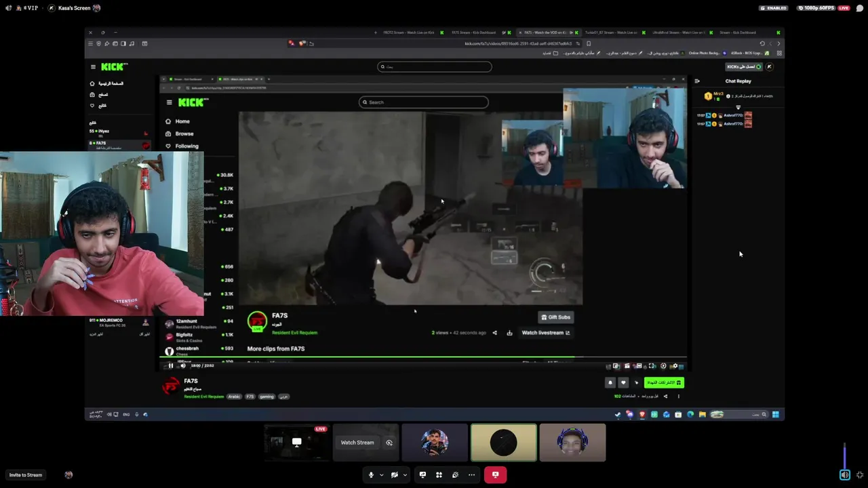
Task: Click the outer Kick logo
Action: point(114,66)
